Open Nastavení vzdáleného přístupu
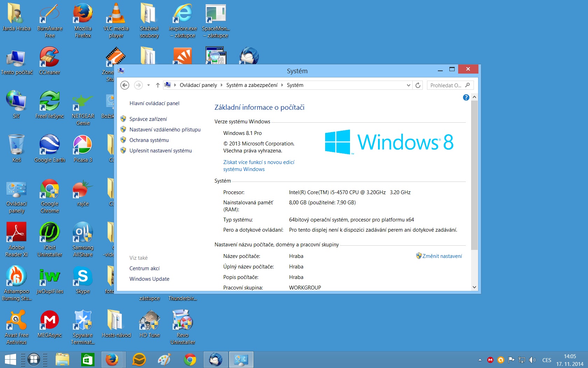This screenshot has height=368, width=588. point(165,130)
